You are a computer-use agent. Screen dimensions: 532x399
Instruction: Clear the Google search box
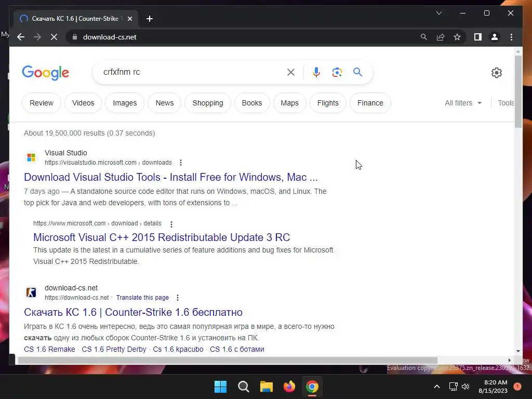(x=291, y=72)
